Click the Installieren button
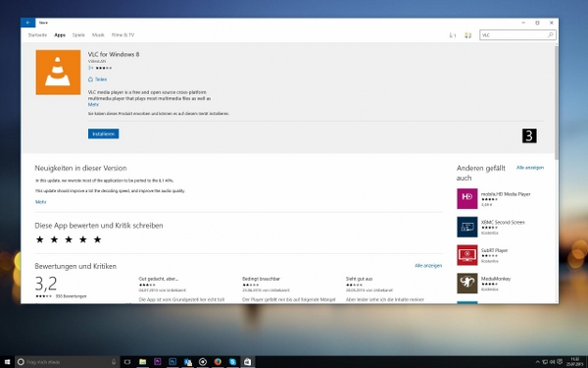The height and width of the screenshot is (368, 588). tap(104, 133)
